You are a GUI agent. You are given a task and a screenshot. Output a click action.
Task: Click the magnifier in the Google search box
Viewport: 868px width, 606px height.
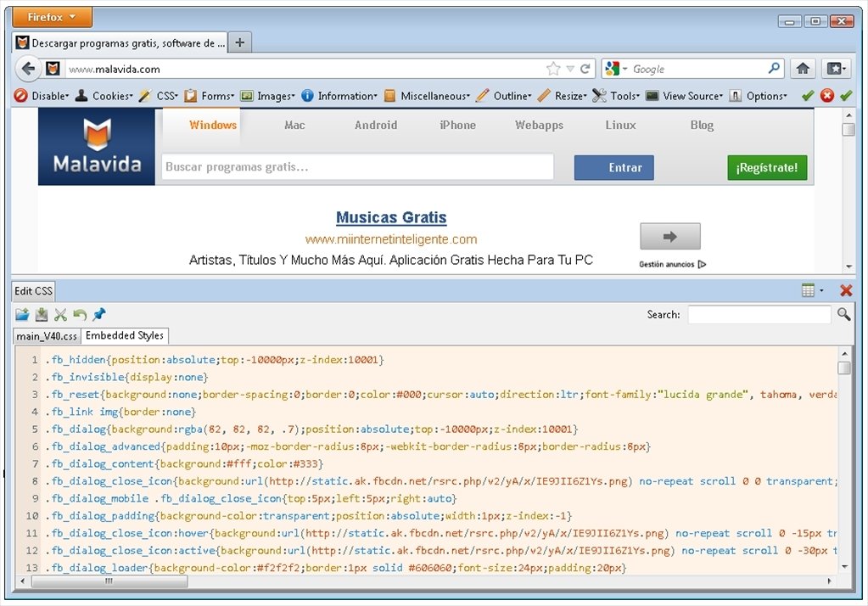(x=775, y=68)
